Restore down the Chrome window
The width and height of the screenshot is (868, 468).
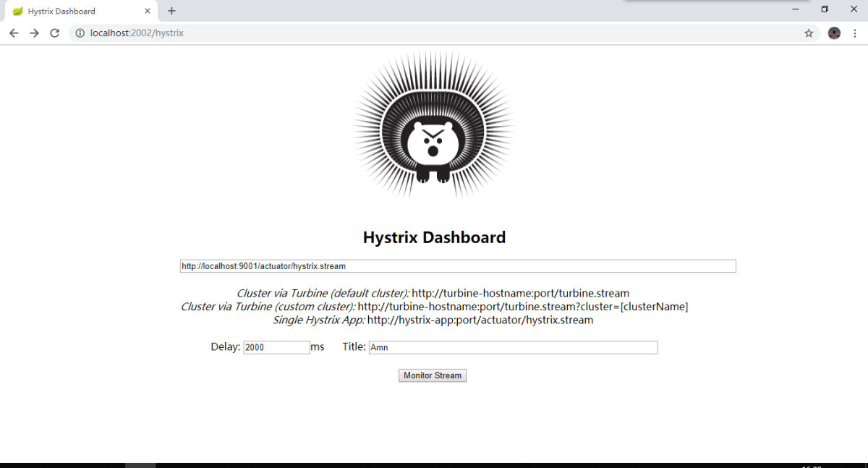pyautogui.click(x=825, y=9)
